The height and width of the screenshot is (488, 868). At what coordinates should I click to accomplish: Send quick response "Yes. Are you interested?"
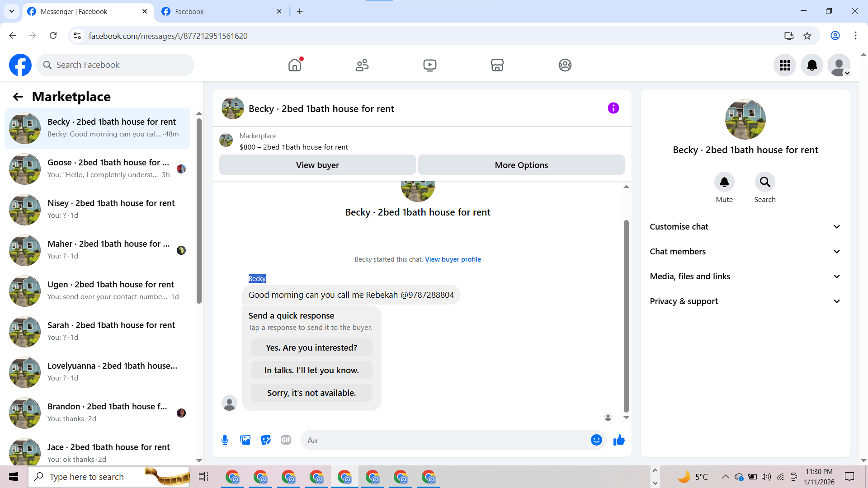tap(311, 347)
